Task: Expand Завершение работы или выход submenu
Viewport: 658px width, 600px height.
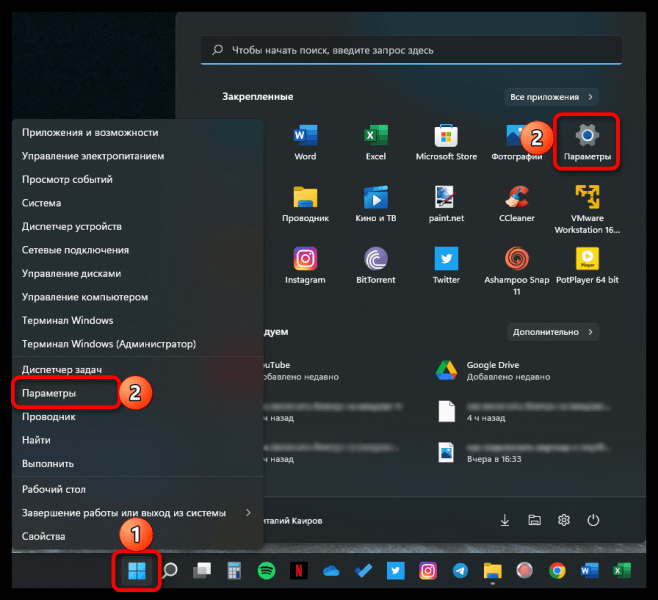Action: (137, 513)
